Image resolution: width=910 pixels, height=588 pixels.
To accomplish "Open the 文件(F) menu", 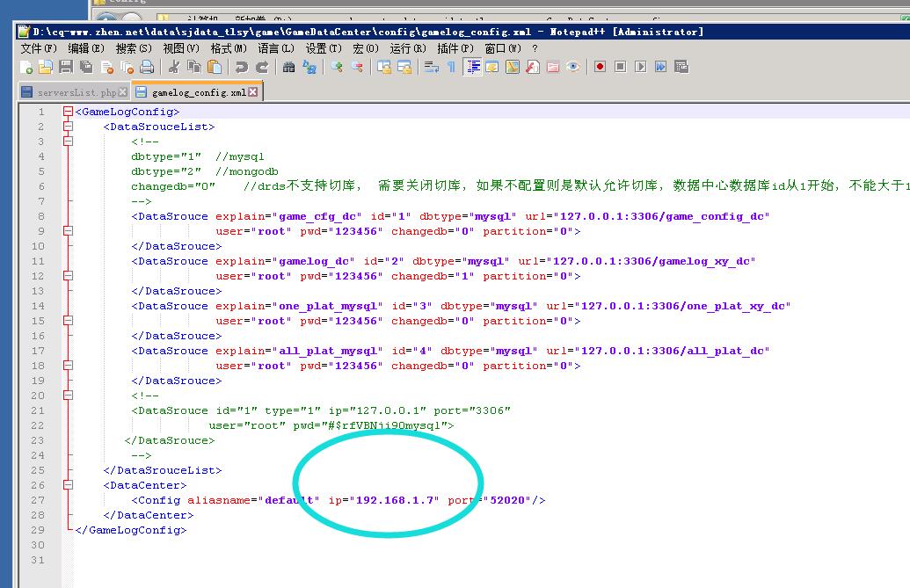I will (38, 48).
